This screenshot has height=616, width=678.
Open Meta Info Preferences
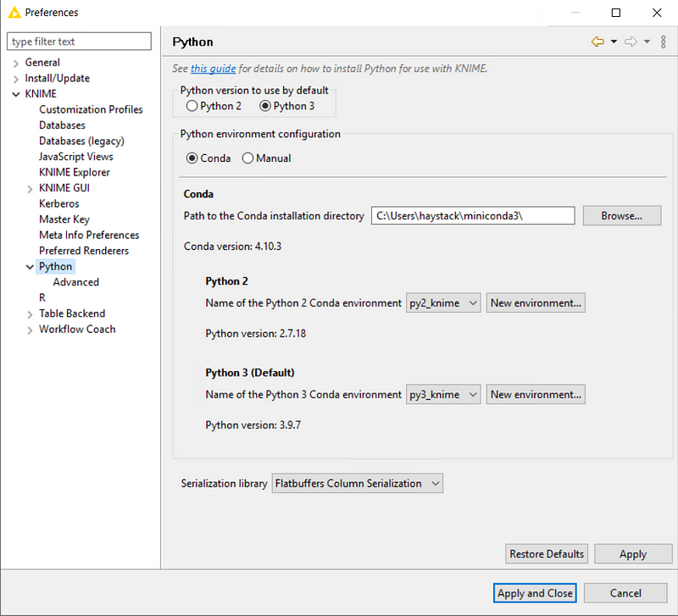point(89,235)
